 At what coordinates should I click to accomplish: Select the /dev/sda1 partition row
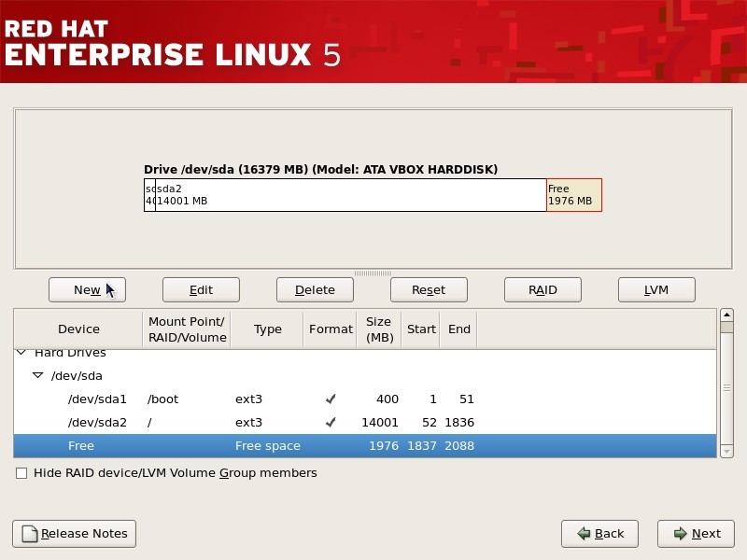(x=365, y=399)
